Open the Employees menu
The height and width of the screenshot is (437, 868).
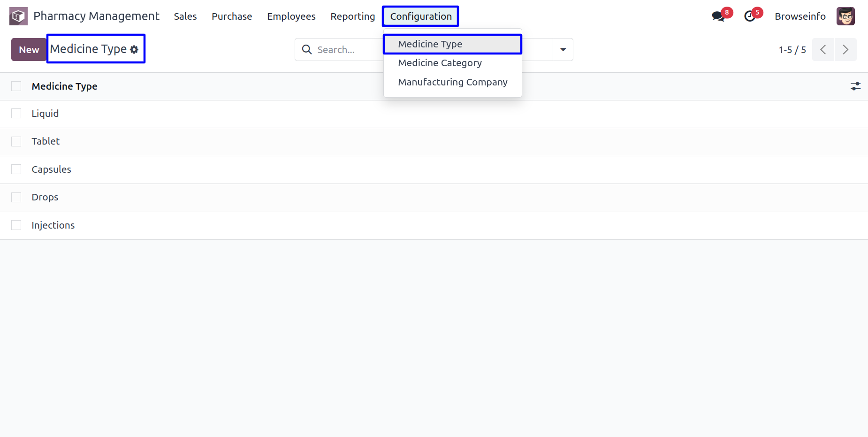291,16
